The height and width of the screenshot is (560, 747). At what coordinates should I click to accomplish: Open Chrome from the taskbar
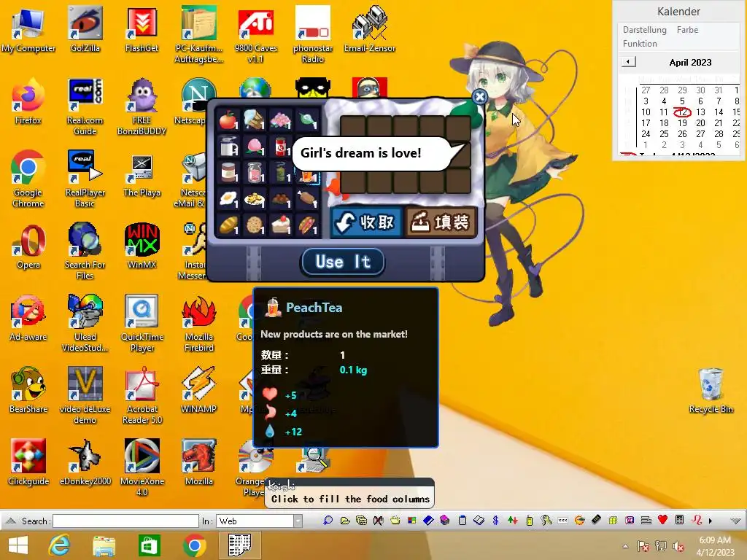coord(194,545)
